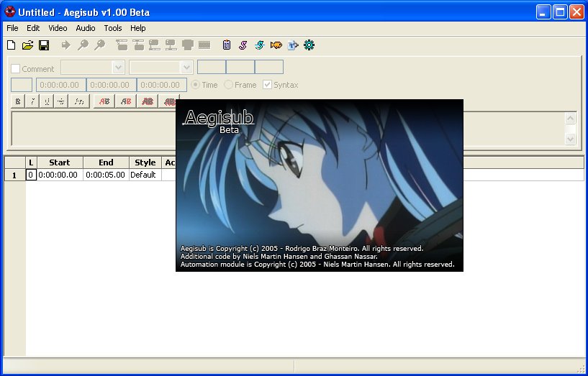Image resolution: width=588 pixels, height=376 pixels.
Task: Click the calculator-like toolbar icon
Action: (x=227, y=45)
